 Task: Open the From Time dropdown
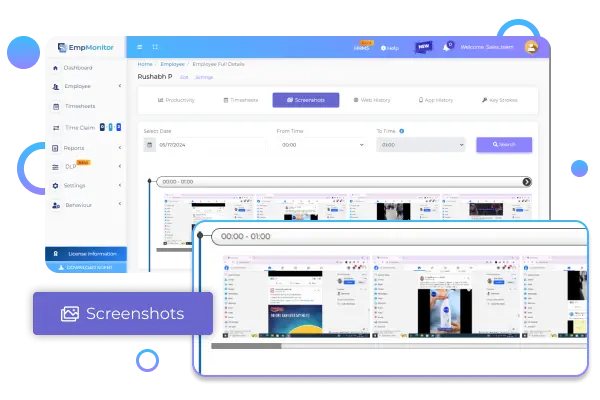coord(319,145)
